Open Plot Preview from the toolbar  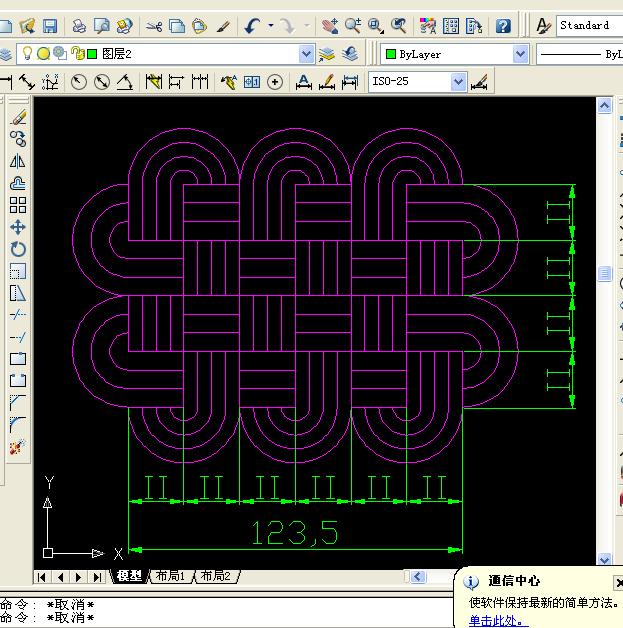tap(102, 26)
